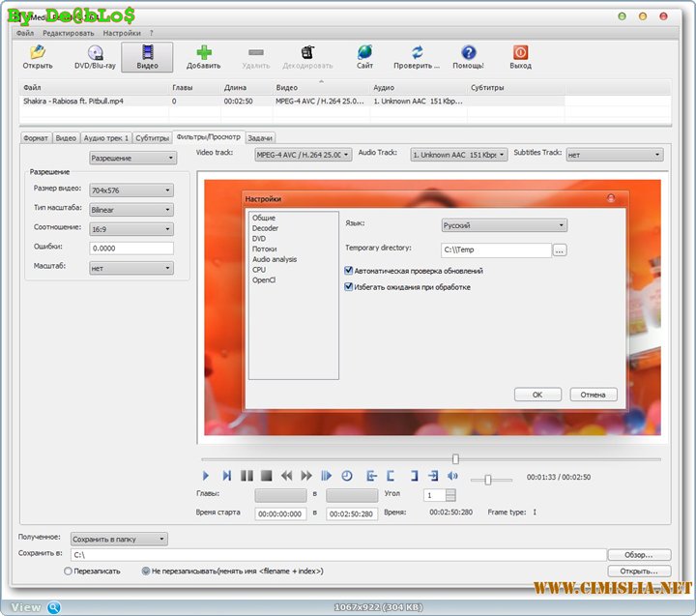Click Отмена in the Настройки dialog
This screenshot has width=696, height=616.
click(x=593, y=395)
